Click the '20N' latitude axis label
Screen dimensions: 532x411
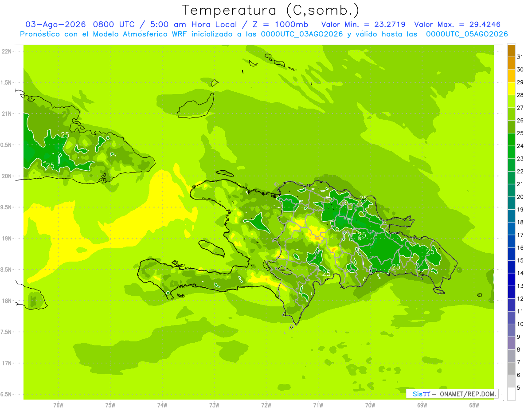pyautogui.click(x=7, y=176)
